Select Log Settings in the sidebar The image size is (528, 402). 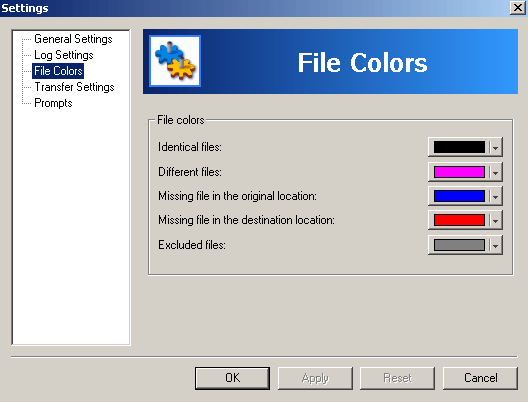click(x=64, y=55)
